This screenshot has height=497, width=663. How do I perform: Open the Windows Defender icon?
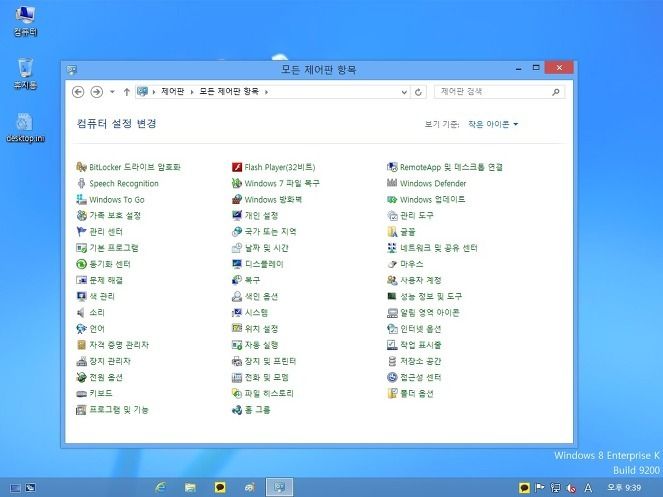tap(392, 183)
